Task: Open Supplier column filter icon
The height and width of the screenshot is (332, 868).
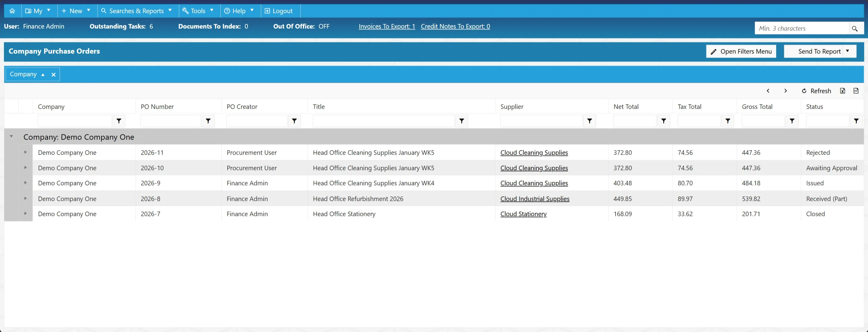Action: coord(589,121)
